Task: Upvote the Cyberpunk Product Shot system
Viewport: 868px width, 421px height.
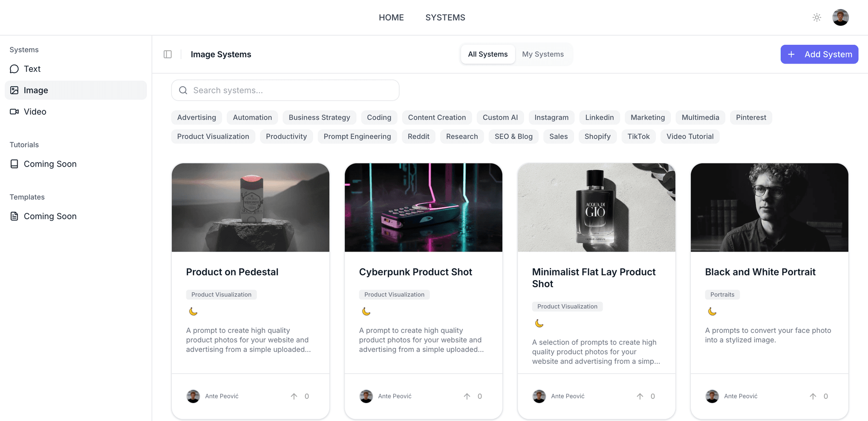Action: [467, 396]
